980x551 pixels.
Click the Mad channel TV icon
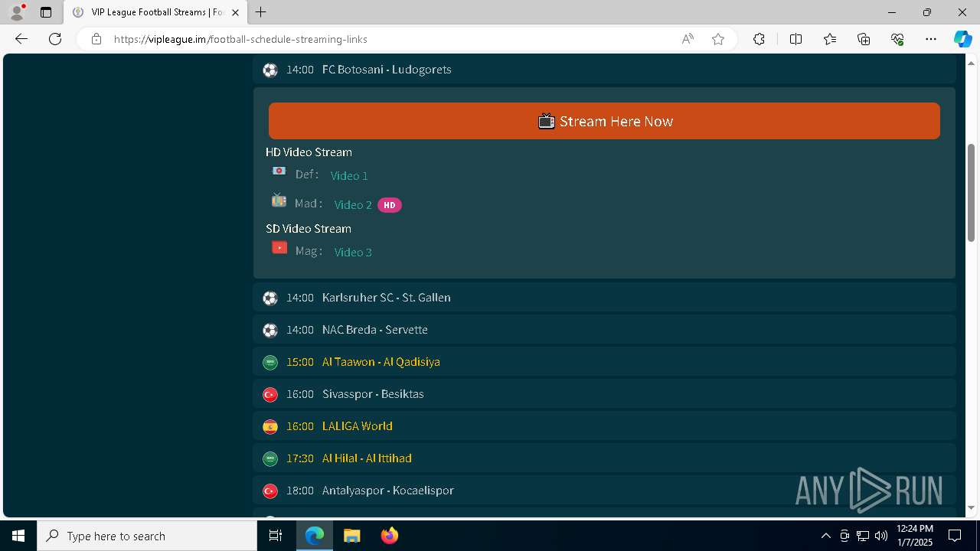(279, 201)
